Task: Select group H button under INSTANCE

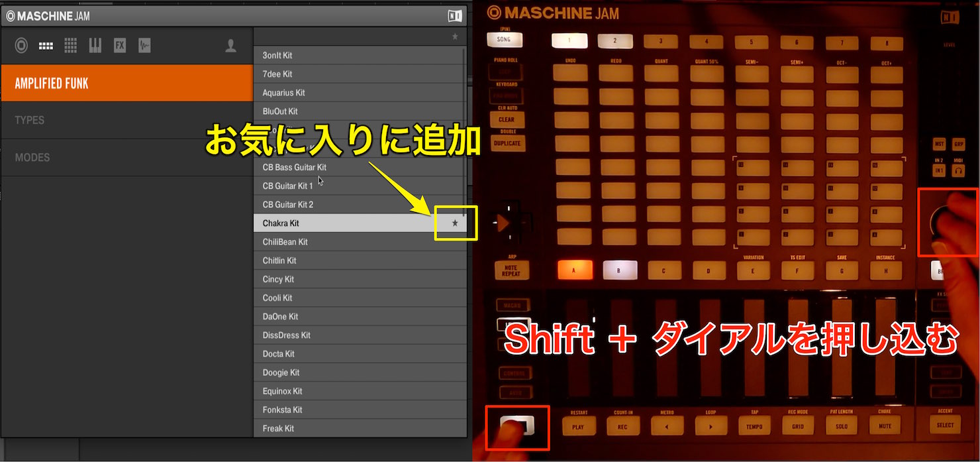Action: pos(885,270)
